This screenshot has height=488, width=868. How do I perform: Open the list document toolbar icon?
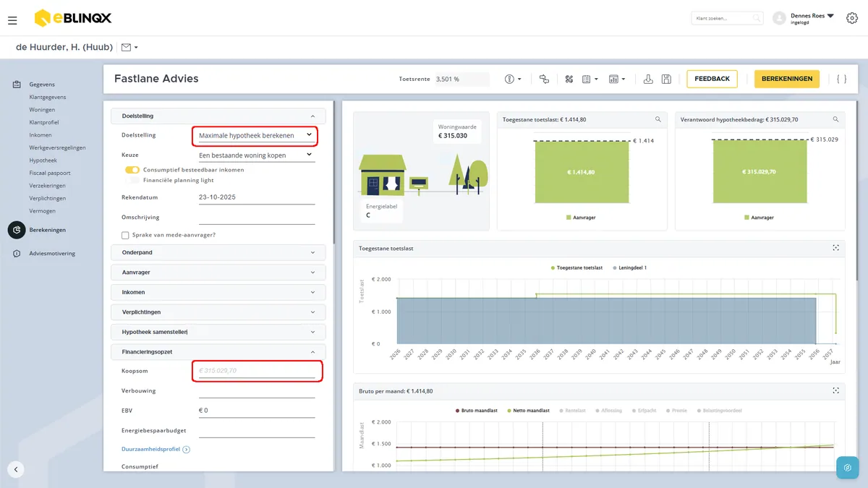pyautogui.click(x=590, y=79)
